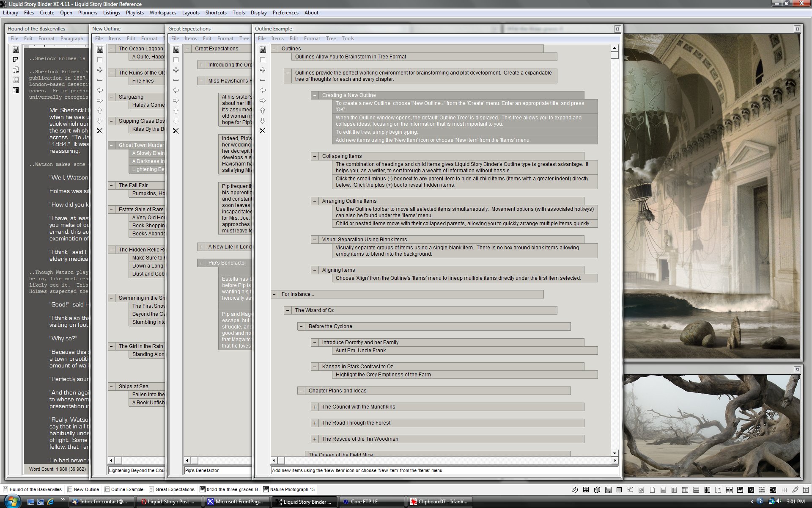
Task: Collapse the 'Creating a New Outline' item
Action: click(315, 95)
